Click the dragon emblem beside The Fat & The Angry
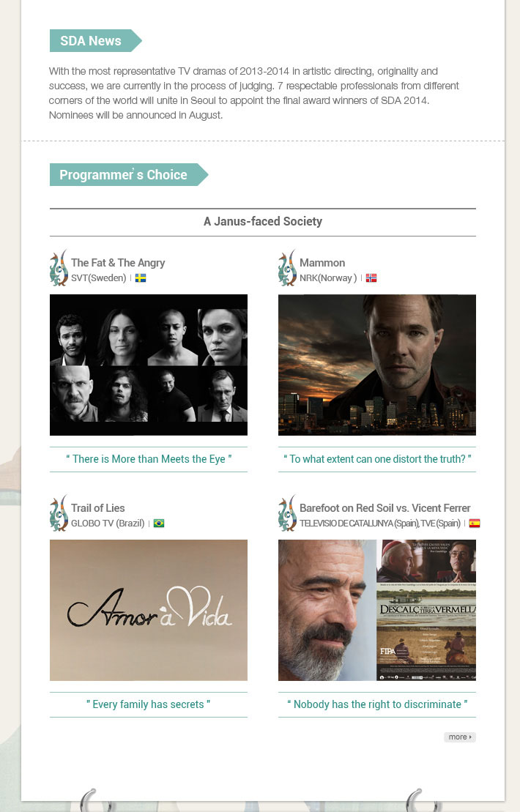This screenshot has width=520, height=812. (59, 268)
